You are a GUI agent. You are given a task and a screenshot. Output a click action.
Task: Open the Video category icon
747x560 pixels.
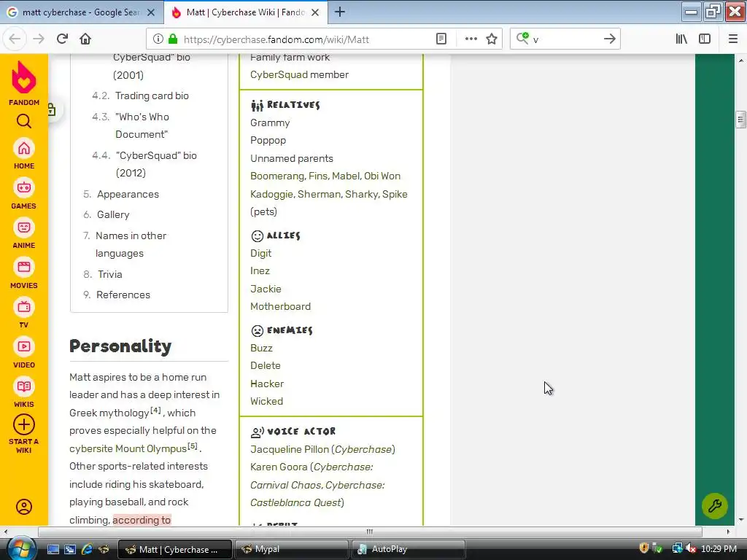[24, 346]
